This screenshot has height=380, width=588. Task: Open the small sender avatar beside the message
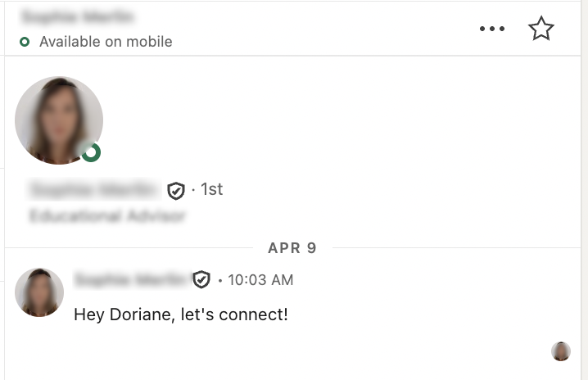point(39,292)
